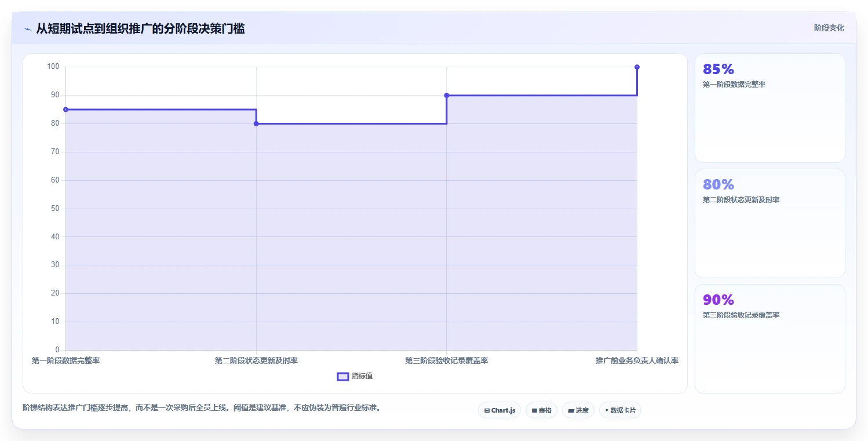Image resolution: width=868 pixels, height=441 pixels.
Task: Click the Chart.js tag icon
Action: [487, 410]
